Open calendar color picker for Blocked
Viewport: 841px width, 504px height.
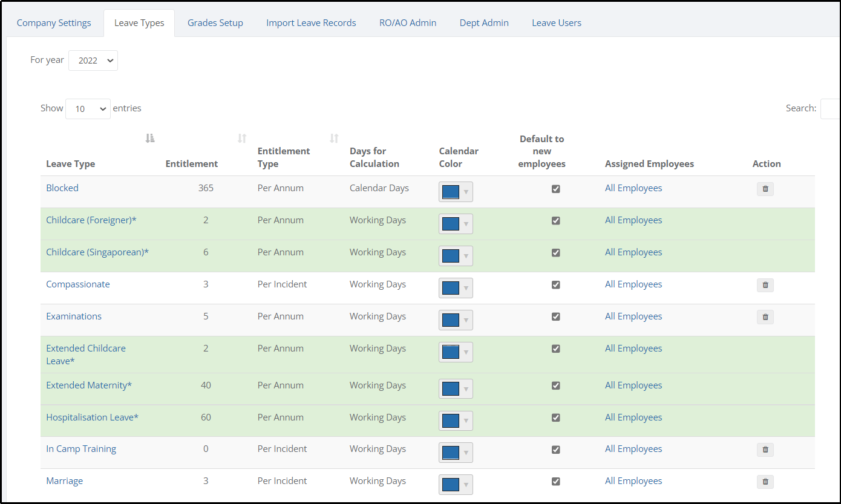point(456,192)
